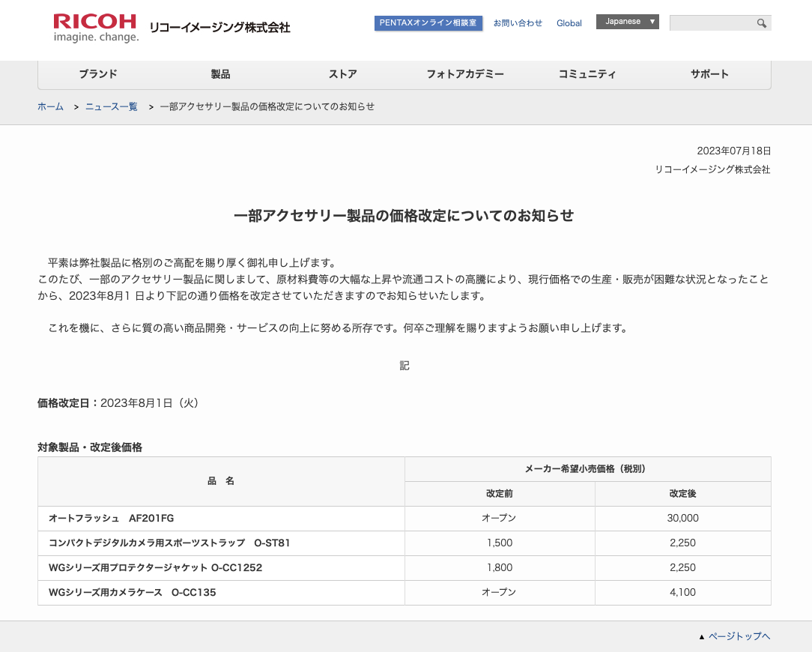Click the 価格改定日 line
The width and height of the screenshot is (812, 652).
click(x=118, y=403)
